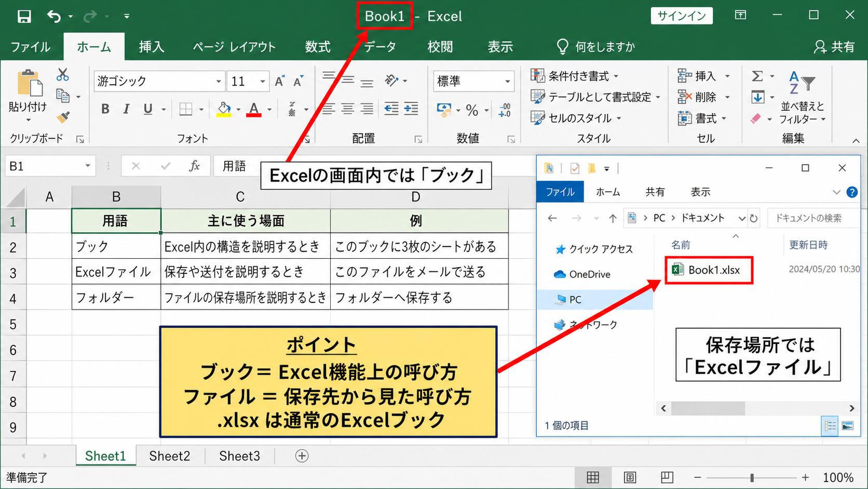The width and height of the screenshot is (868, 489).
Task: Click the Fill down arrow icon
Action: coord(757,97)
